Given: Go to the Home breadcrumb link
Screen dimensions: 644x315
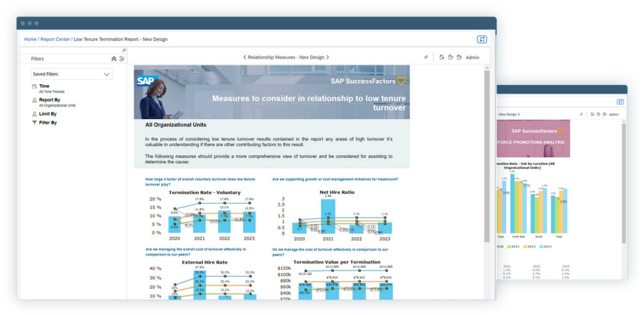Looking at the screenshot, I should 30,39.
